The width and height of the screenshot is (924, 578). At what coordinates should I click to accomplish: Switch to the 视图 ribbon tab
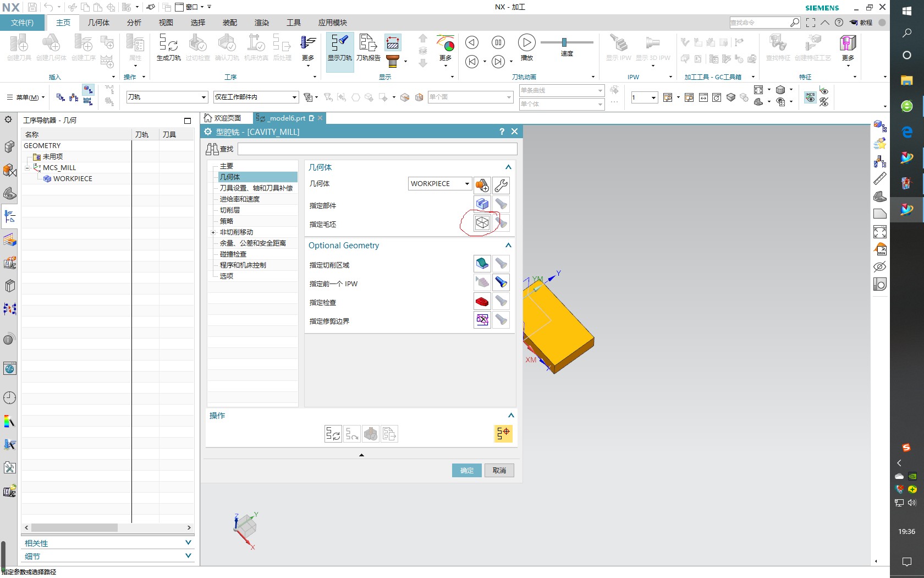click(x=166, y=23)
